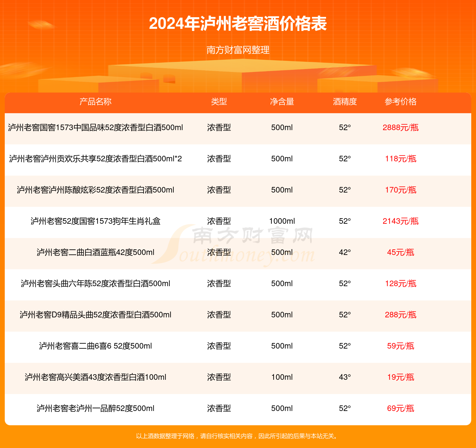
Task: Click the 参考价格 column header
Action: 401,102
